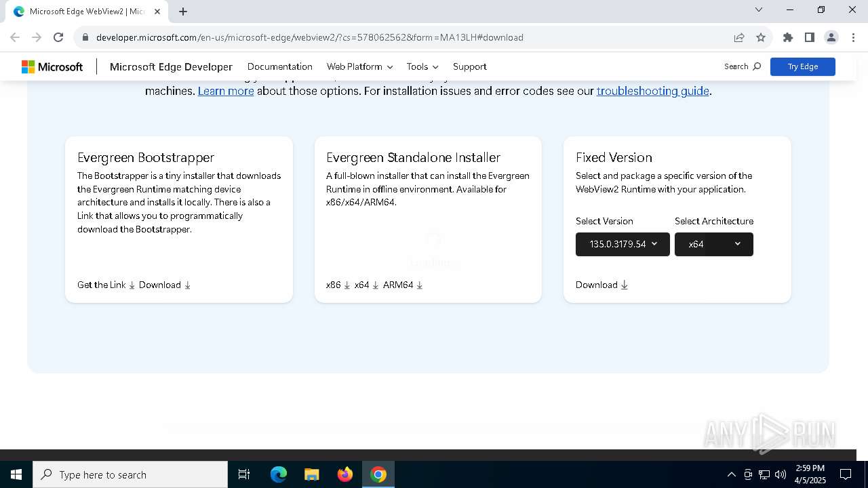Open the troubleshooting guide link

pyautogui.click(x=653, y=91)
